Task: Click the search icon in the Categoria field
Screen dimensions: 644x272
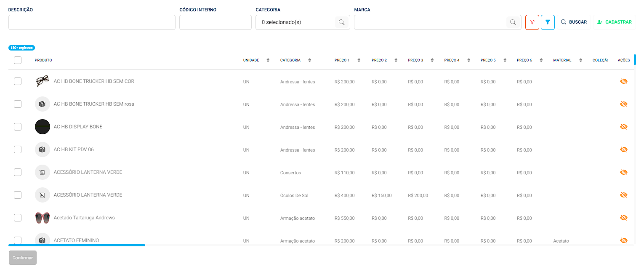Action: click(x=342, y=22)
